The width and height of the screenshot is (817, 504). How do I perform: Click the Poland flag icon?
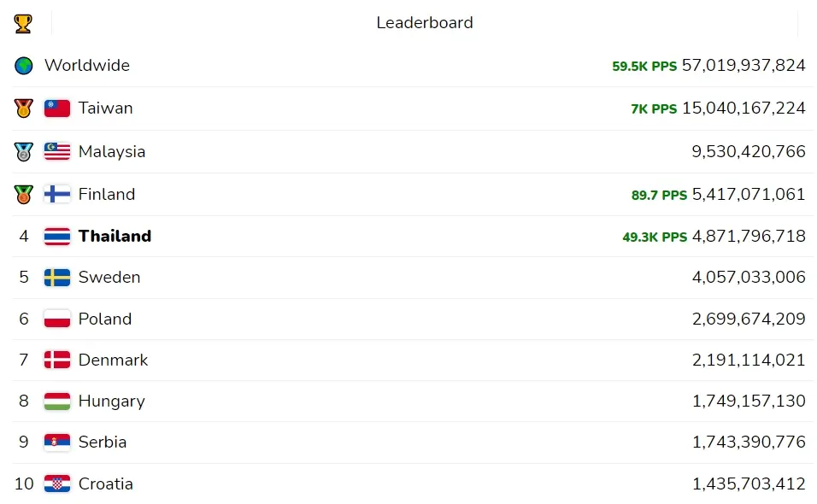[57, 319]
